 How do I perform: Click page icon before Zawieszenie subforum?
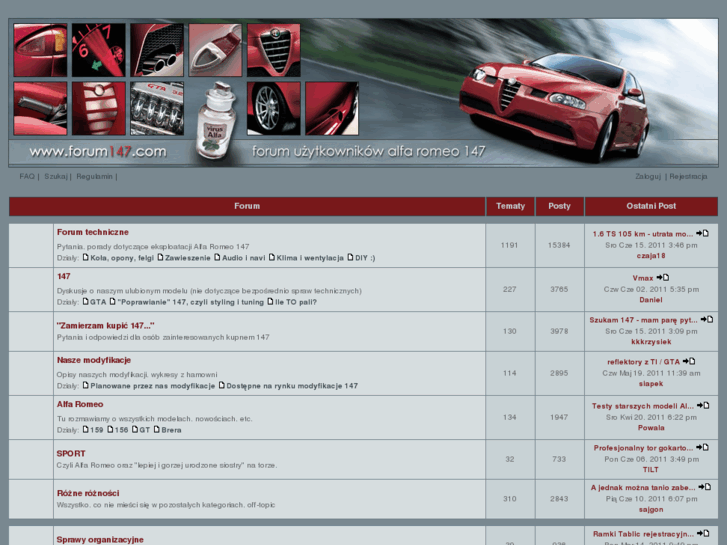[x=160, y=257]
